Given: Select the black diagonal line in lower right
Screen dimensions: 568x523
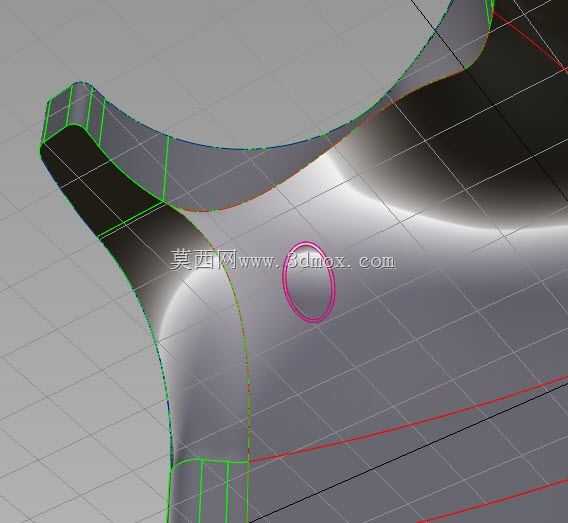Looking at the screenshot, I should coord(409,452).
